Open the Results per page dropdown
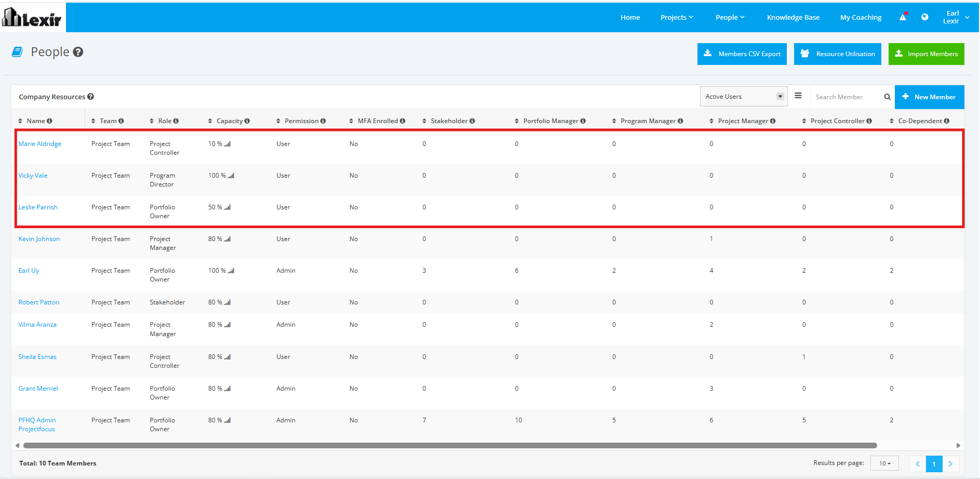Screen dimensions: 980x479 pos(884,463)
